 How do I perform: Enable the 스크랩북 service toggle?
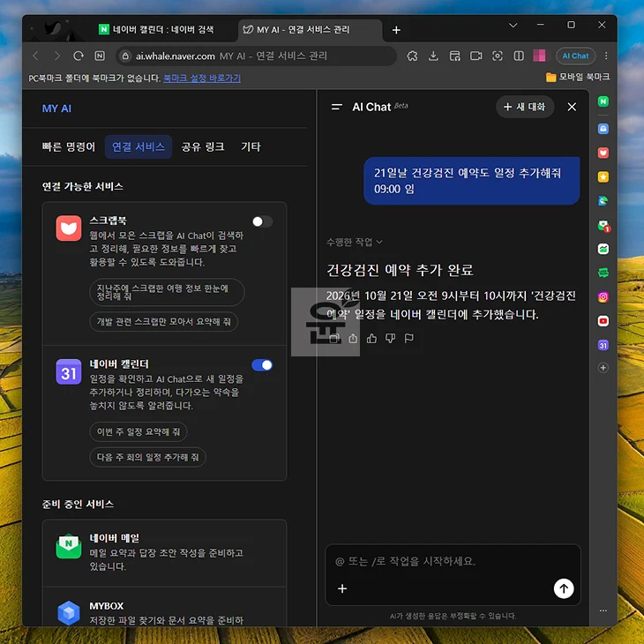262,221
